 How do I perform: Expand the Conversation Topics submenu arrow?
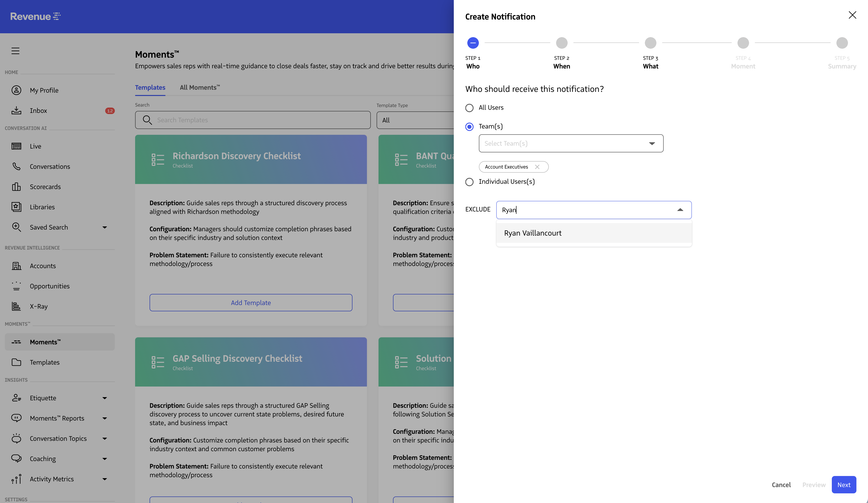pos(105,439)
